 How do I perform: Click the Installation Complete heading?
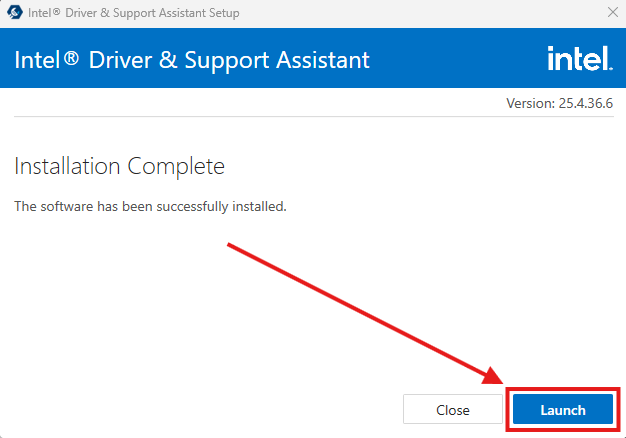point(119,166)
